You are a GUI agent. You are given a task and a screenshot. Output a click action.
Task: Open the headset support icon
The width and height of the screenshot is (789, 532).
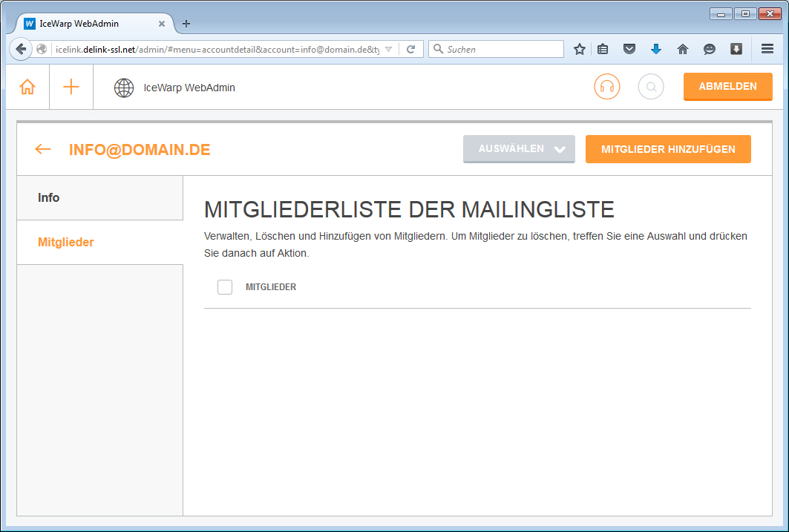pos(606,87)
